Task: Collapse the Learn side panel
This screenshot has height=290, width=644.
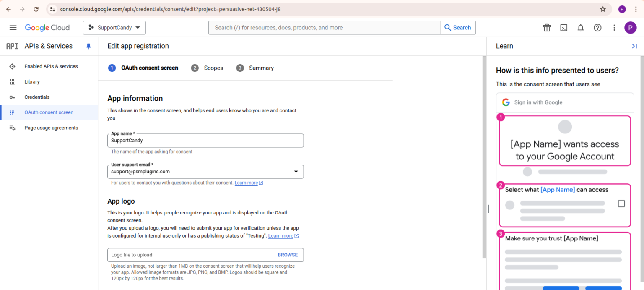Action: click(634, 46)
